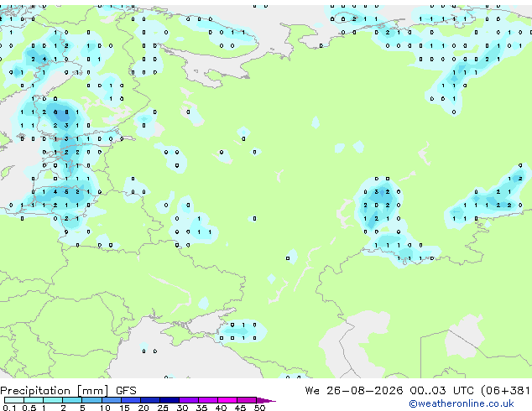The height and width of the screenshot is (411, 532).
Task: Click the "0.5" legend scale label
Action: pos(29,408)
